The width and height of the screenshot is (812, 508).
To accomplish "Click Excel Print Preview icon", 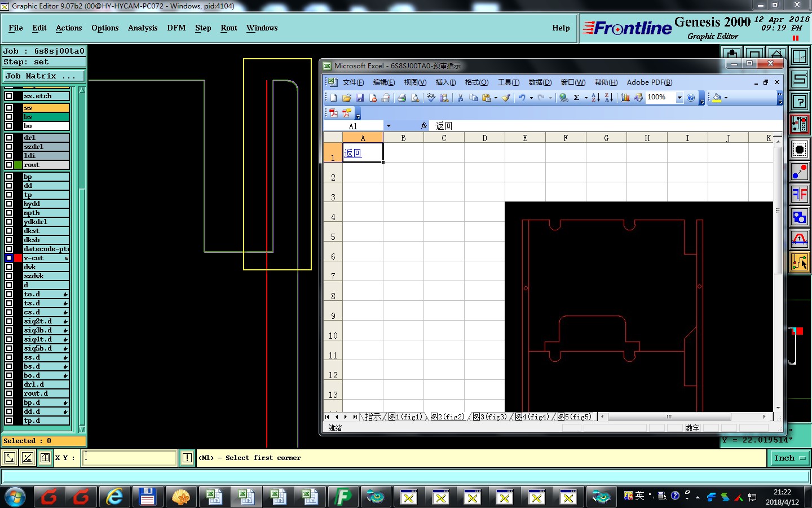I will [x=415, y=98].
